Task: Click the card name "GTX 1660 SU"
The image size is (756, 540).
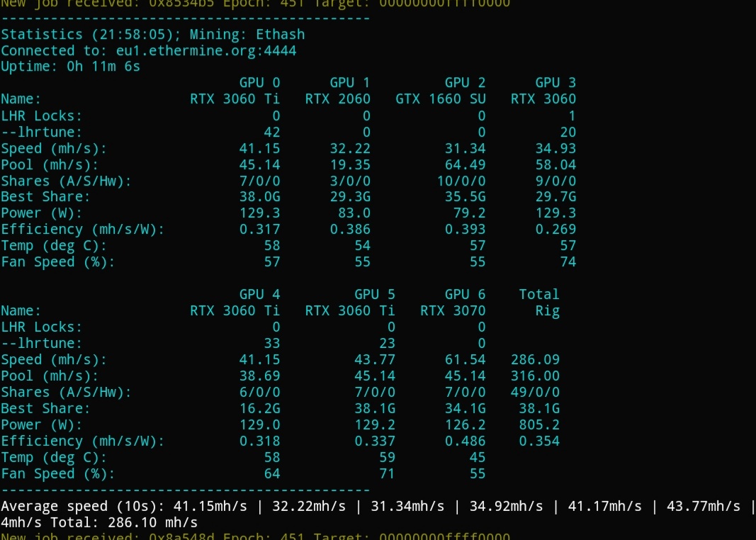Action: point(441,99)
